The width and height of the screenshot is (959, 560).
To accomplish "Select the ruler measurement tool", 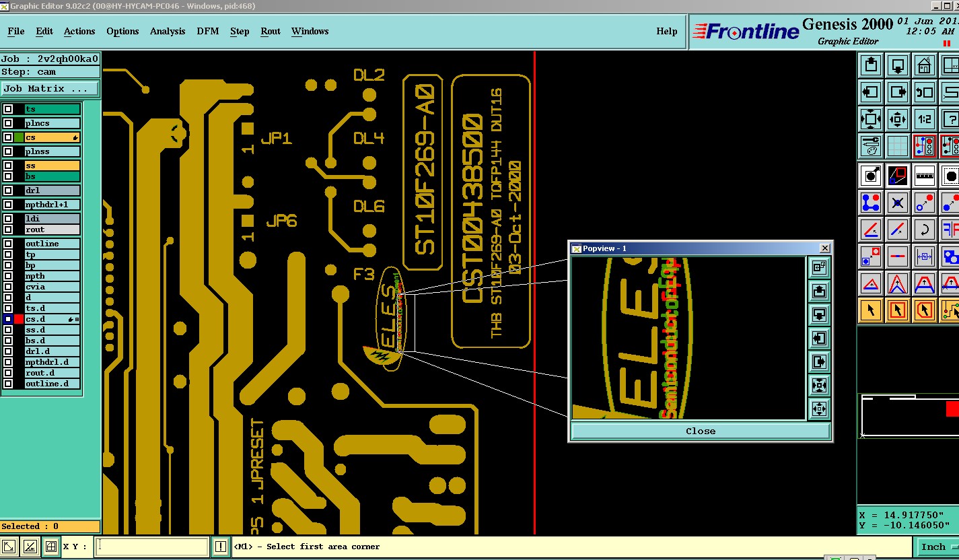I will pyautogui.click(x=925, y=176).
